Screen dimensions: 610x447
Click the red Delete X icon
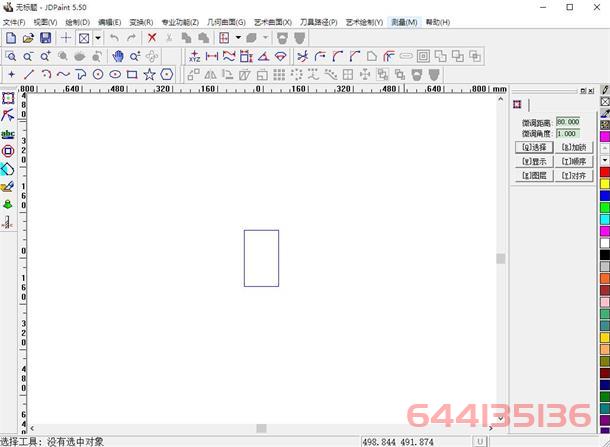pos(152,38)
